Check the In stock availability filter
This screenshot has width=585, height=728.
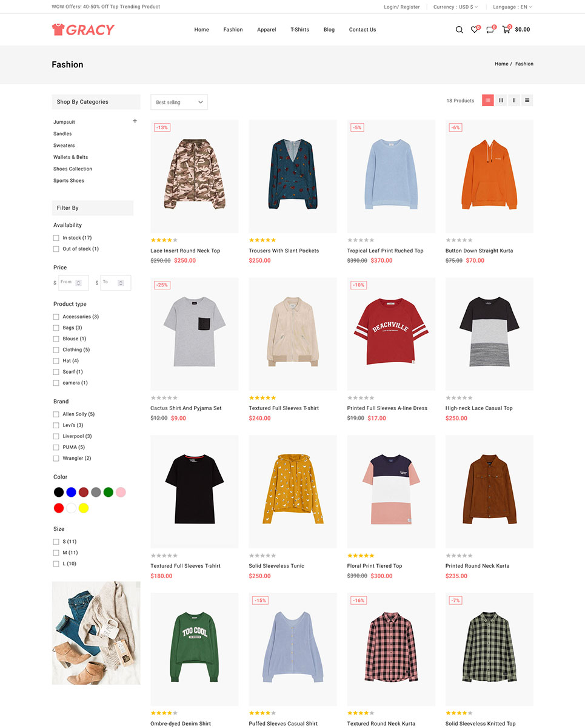[56, 238]
